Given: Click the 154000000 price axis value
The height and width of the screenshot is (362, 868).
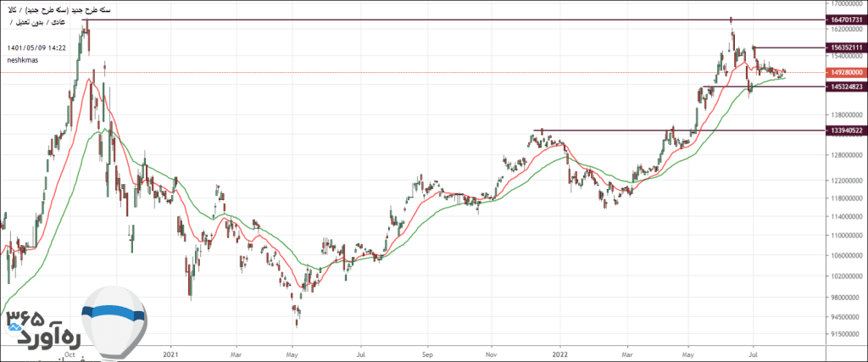Looking at the screenshot, I should tap(847, 57).
